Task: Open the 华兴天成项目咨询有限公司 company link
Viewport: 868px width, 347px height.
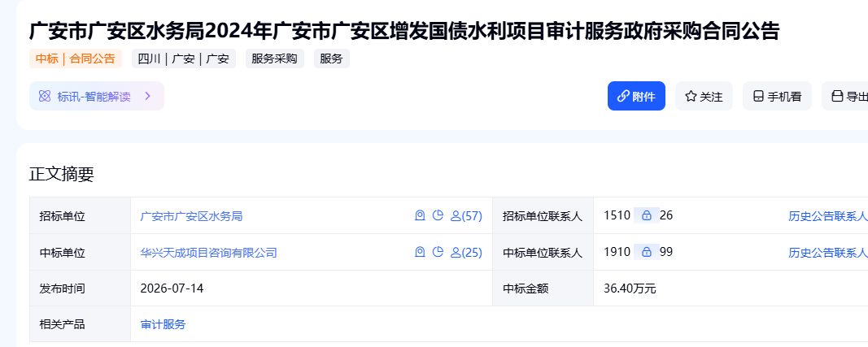Action: coord(209,253)
